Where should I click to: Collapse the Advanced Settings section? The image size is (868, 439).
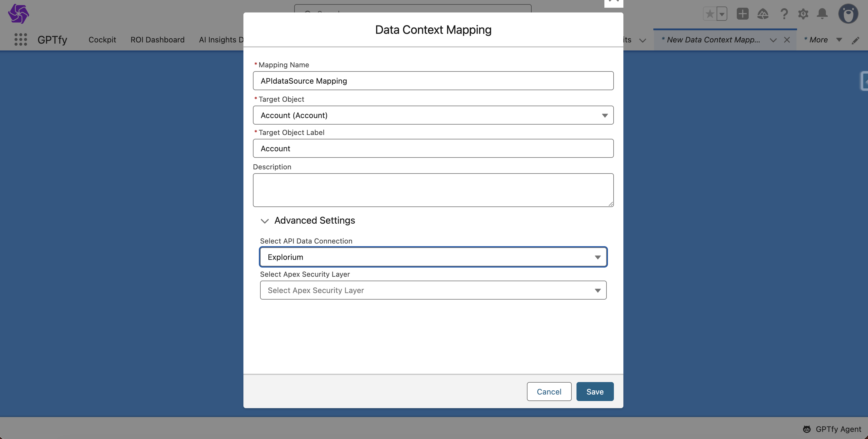(x=264, y=221)
